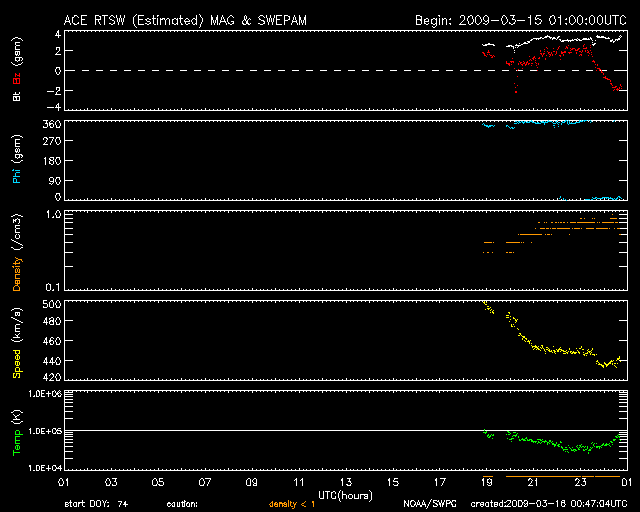This screenshot has height=512, width=640.
Task: Click the UTC(hours) x-axis label
Action: 347,495
